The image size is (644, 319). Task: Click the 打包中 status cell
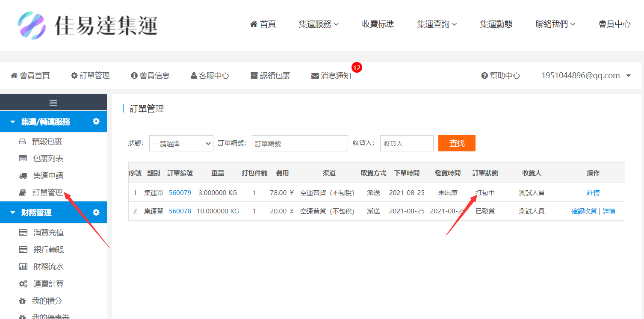pos(485,192)
